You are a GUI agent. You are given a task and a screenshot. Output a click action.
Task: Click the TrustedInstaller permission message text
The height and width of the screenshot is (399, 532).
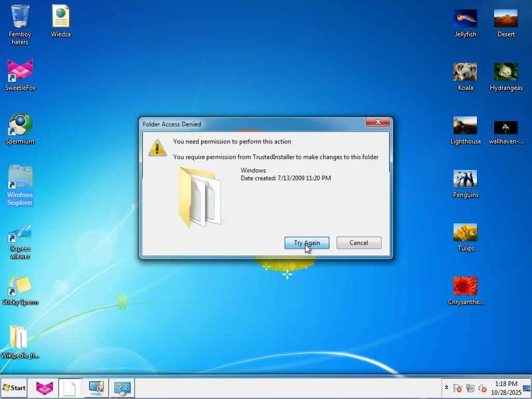click(275, 157)
